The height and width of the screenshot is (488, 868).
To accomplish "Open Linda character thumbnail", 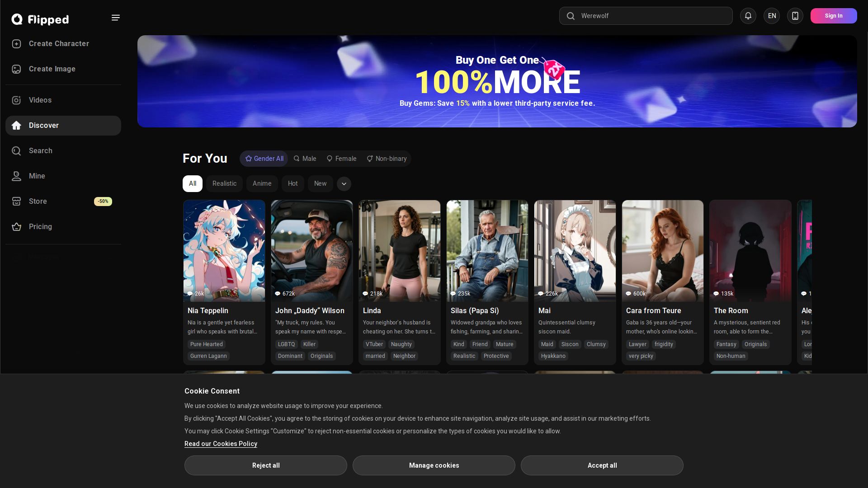I will (x=400, y=251).
